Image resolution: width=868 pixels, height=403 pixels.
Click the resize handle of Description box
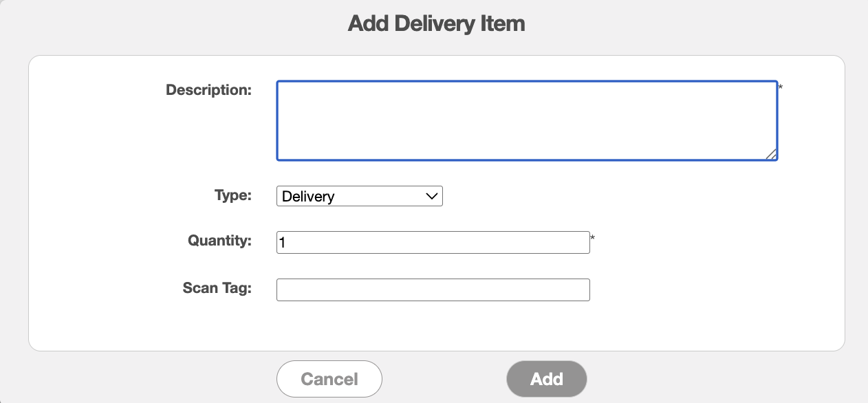click(x=771, y=154)
